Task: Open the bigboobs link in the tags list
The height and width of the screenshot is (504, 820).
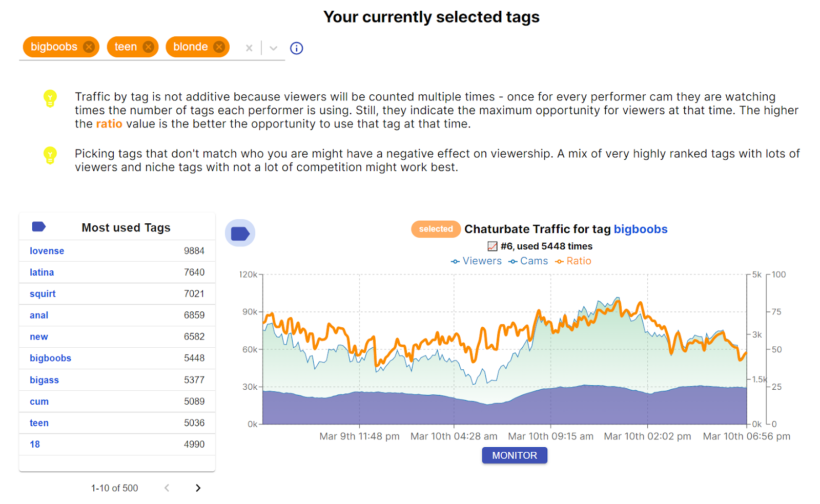Action: [x=50, y=359]
